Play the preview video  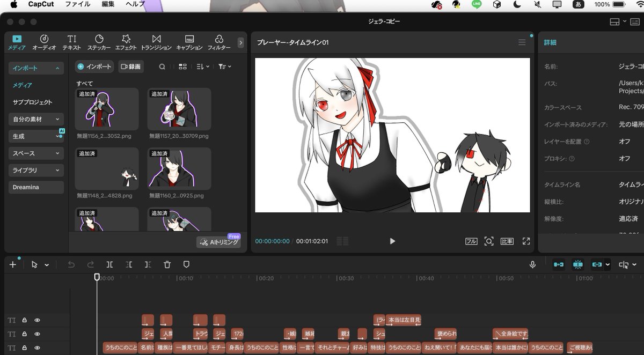tap(392, 241)
